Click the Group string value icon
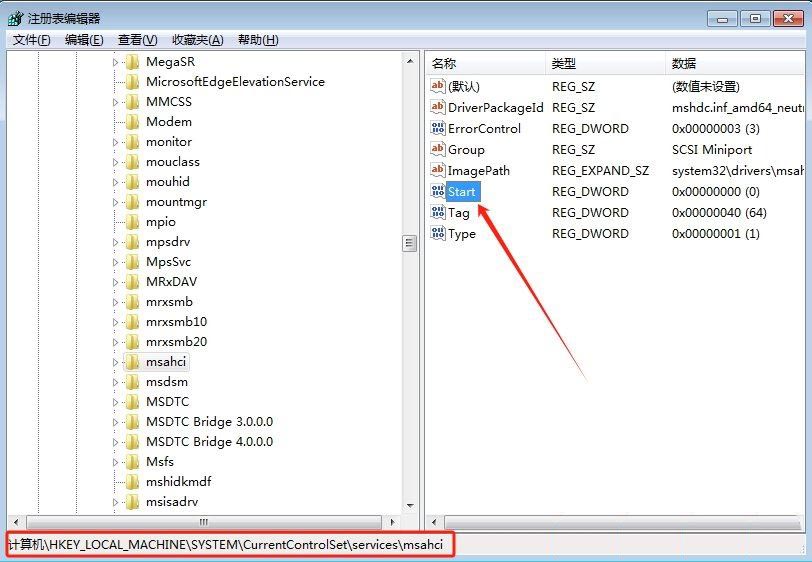 pos(437,150)
